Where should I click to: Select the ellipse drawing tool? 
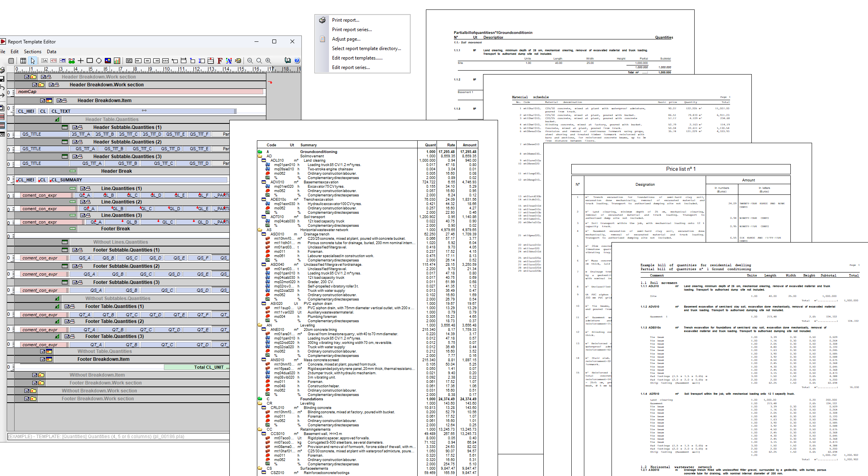(99, 61)
